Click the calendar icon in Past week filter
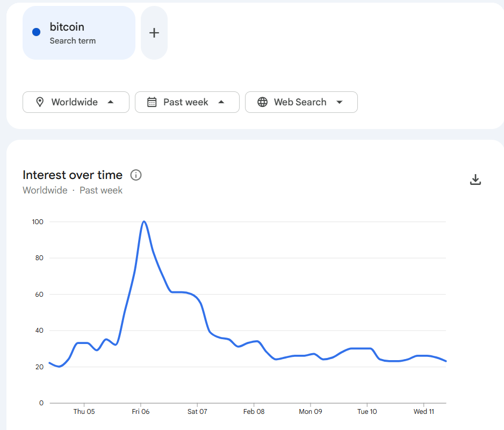Image resolution: width=504 pixels, height=430 pixels. click(152, 102)
